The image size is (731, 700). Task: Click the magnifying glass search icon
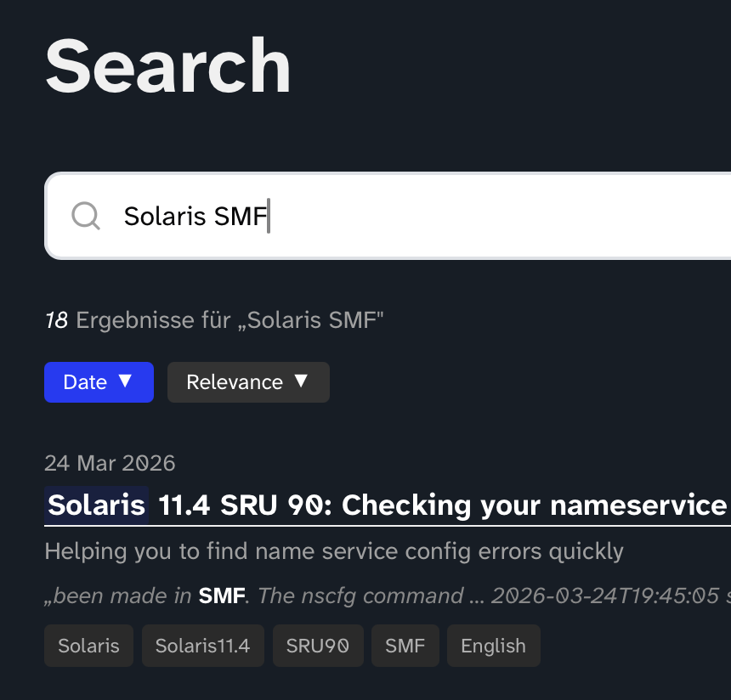[x=85, y=216]
